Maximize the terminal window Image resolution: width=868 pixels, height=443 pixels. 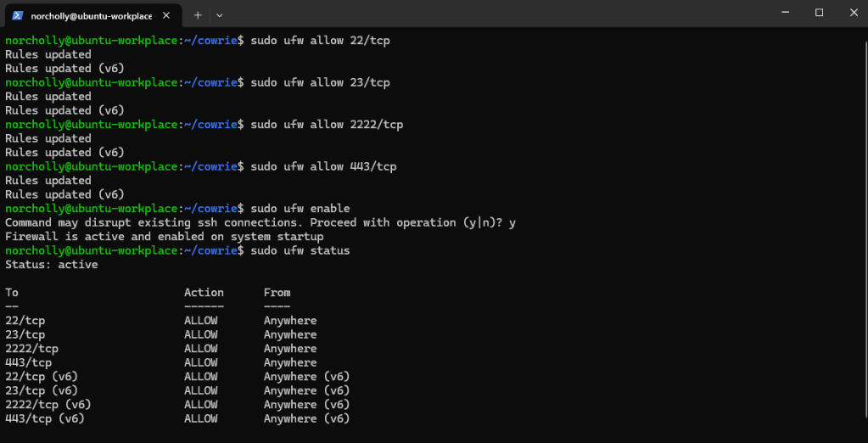tap(819, 13)
